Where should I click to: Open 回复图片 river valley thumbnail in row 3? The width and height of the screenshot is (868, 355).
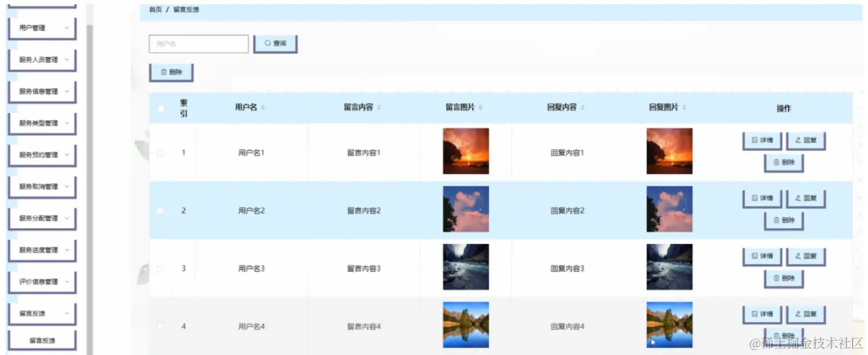coord(669,267)
